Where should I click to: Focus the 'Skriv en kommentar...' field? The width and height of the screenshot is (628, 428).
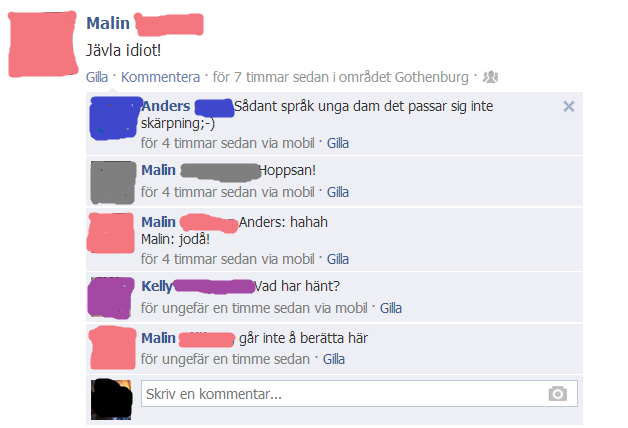click(x=359, y=394)
